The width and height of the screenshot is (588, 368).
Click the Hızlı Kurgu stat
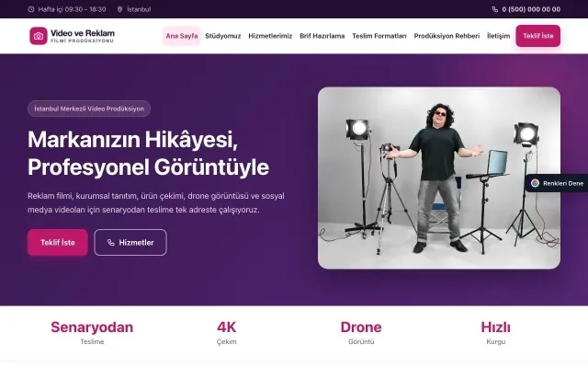point(495,332)
